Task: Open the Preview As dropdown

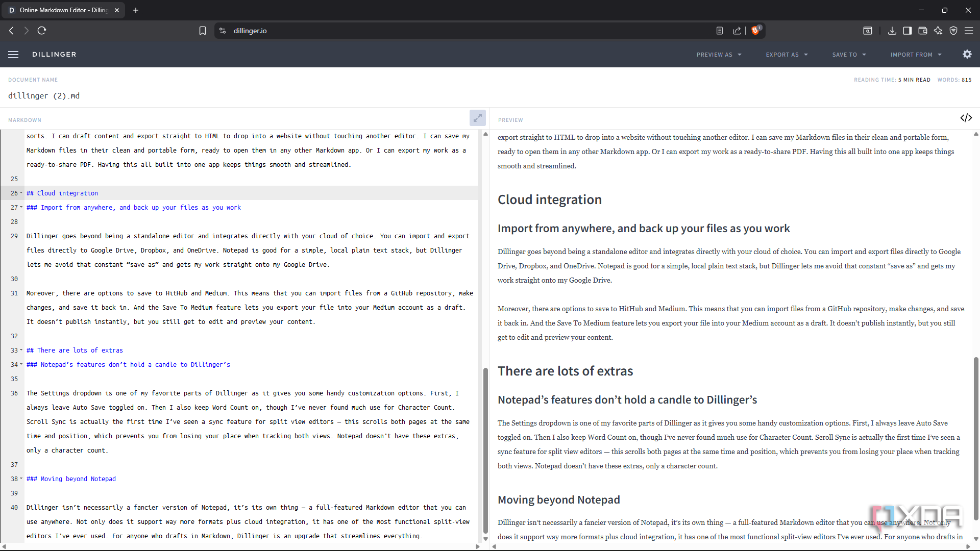Action: click(x=719, y=55)
